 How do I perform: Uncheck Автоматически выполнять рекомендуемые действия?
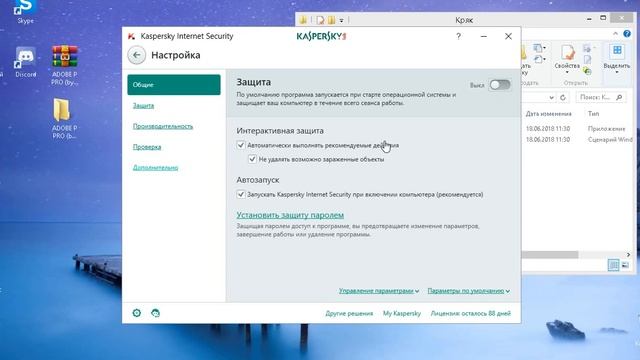[241, 145]
